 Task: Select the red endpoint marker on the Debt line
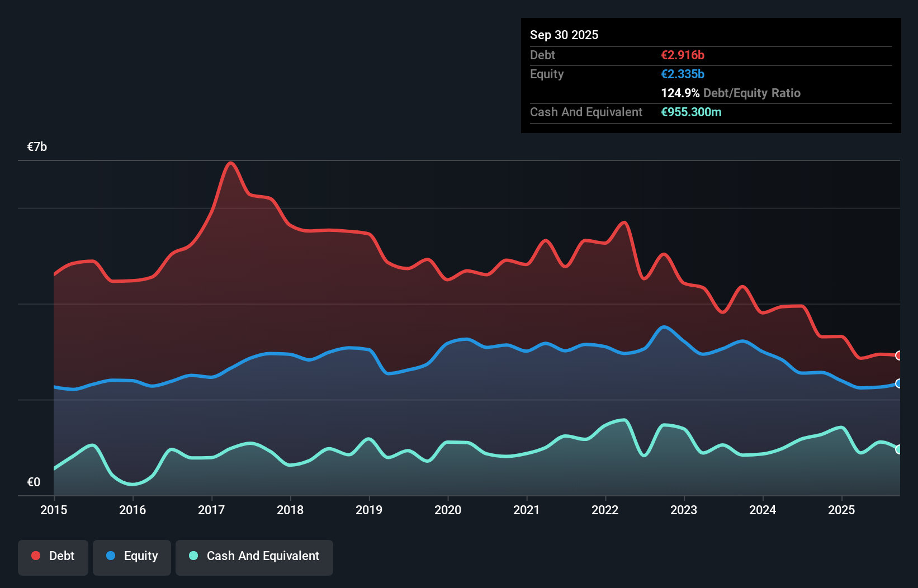(x=898, y=355)
